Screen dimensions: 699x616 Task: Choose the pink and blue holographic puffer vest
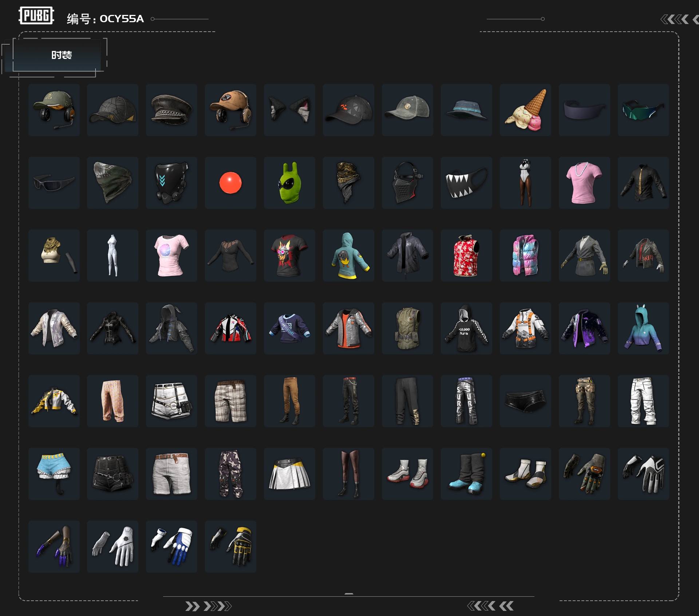click(x=525, y=255)
